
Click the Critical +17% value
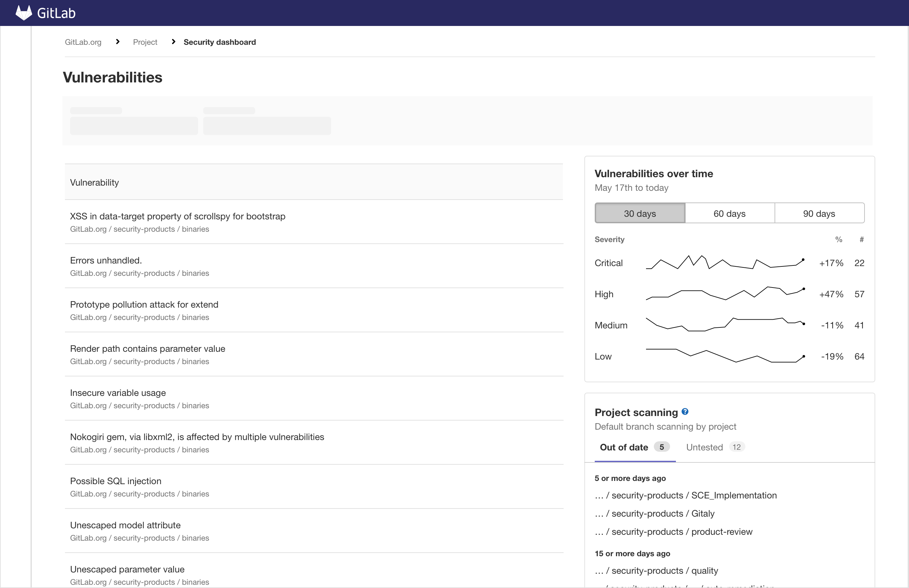[x=831, y=263]
